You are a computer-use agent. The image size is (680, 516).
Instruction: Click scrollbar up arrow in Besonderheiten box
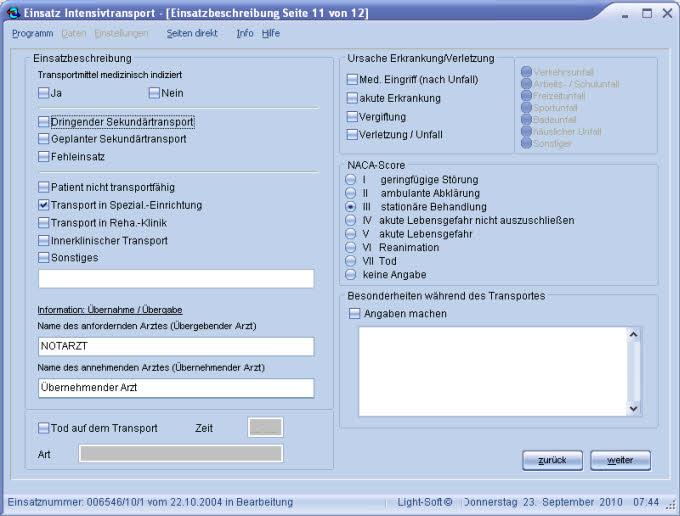coord(633,334)
